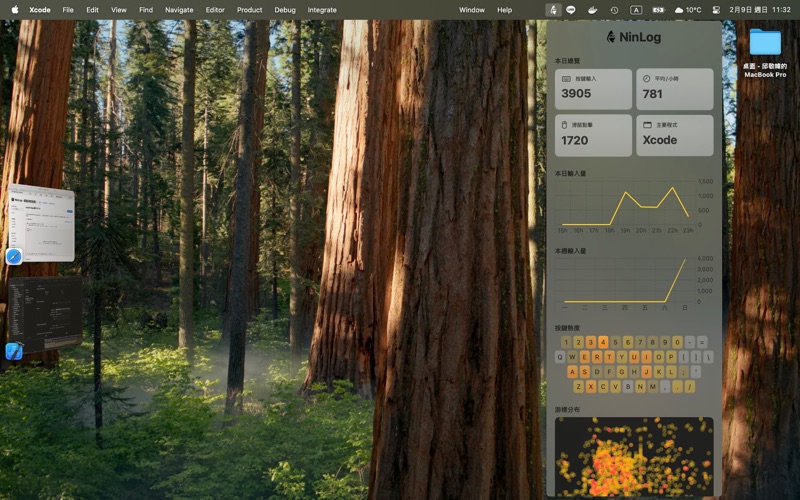Screen dimensions: 800x500
Task: Click the Xcode hammer icon in Stage Manager
Action: [x=14, y=351]
